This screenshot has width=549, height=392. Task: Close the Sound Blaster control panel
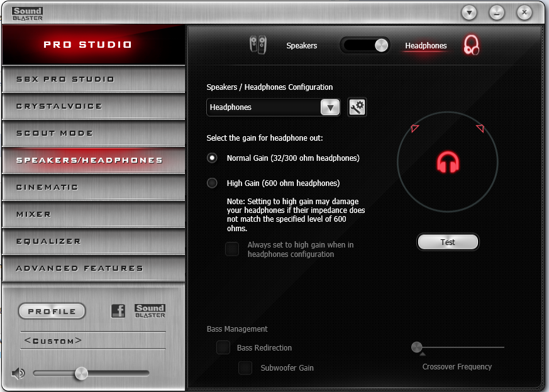pos(524,13)
